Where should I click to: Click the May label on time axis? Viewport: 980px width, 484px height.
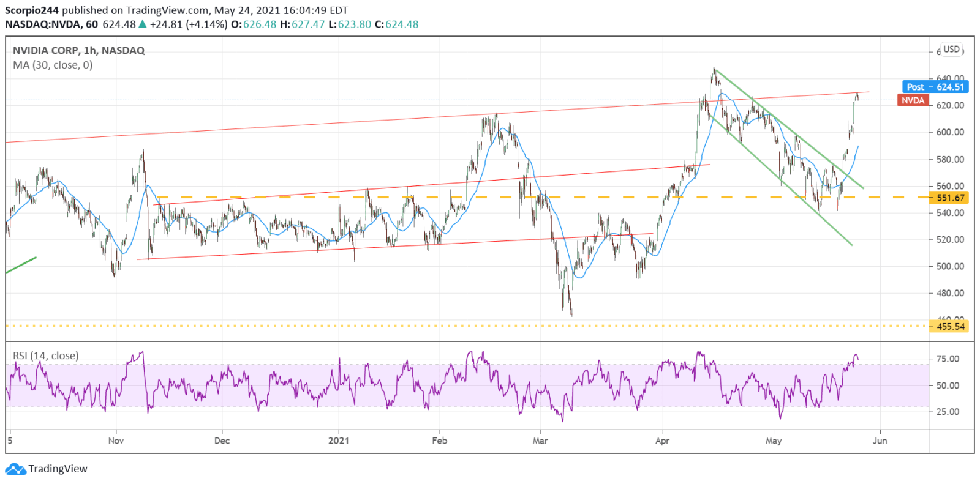click(774, 441)
